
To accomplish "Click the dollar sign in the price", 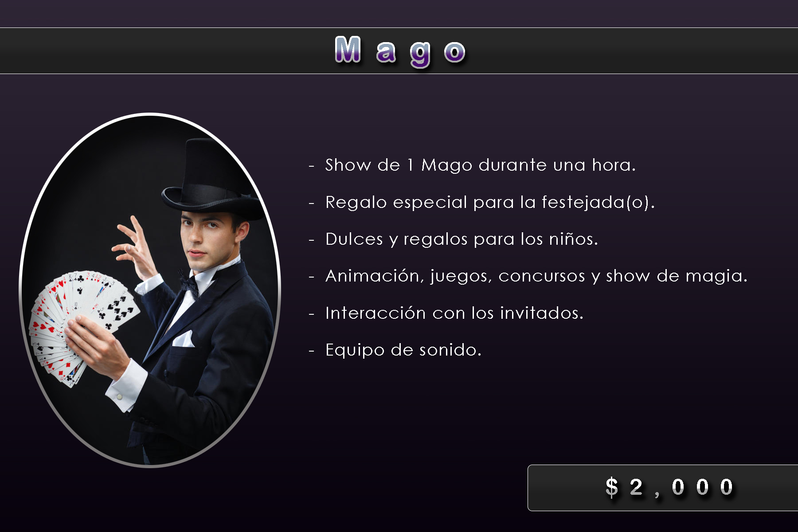I will [612, 487].
